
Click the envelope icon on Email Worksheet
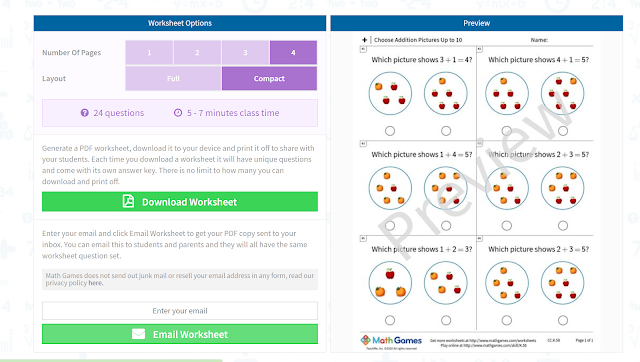click(138, 334)
